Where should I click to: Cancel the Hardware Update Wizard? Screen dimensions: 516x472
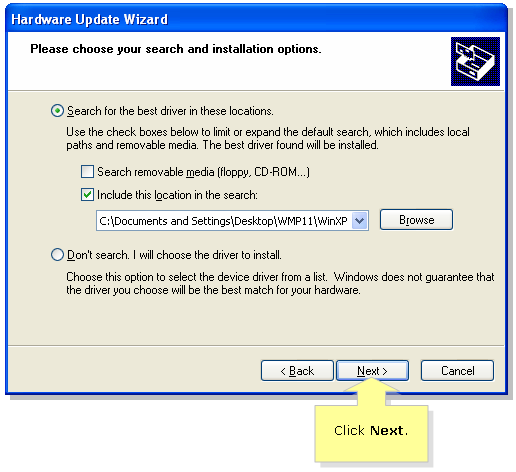pos(457,370)
